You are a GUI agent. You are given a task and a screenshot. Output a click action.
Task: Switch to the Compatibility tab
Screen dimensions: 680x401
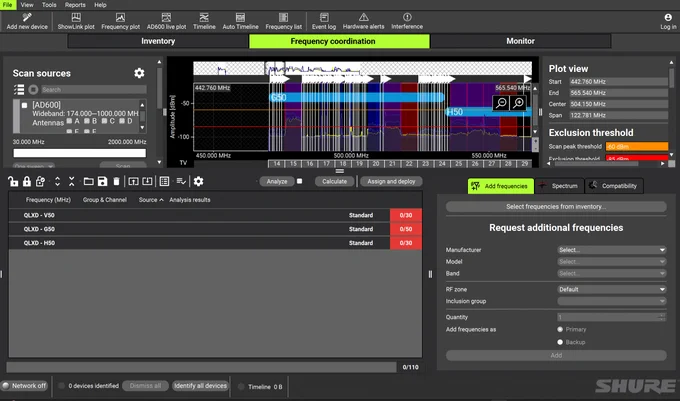pos(614,186)
